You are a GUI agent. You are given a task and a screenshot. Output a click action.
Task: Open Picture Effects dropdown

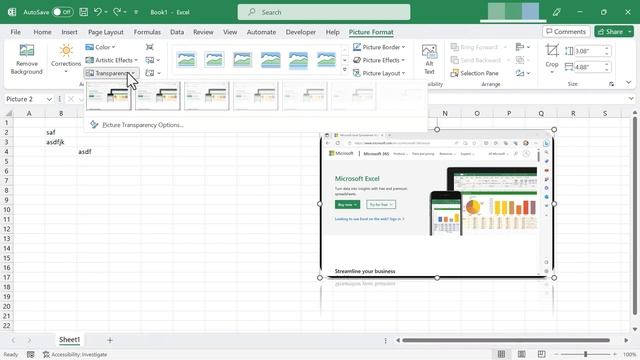click(379, 60)
